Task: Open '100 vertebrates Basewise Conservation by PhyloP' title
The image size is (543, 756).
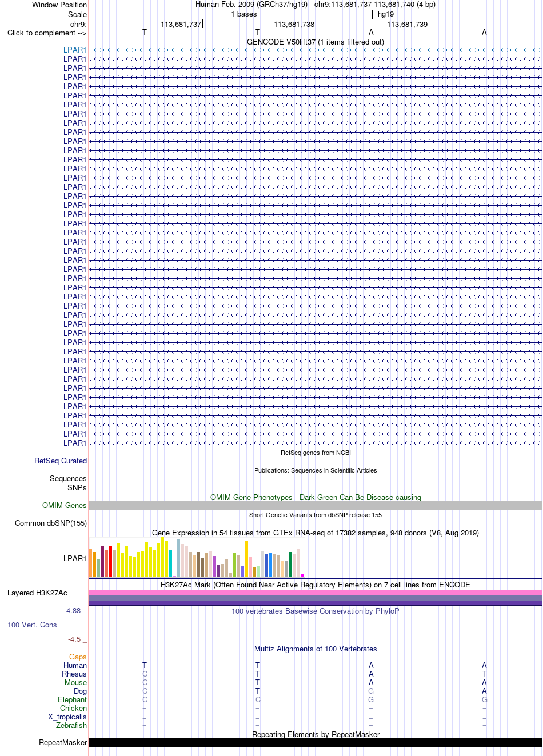Action: click(316, 611)
